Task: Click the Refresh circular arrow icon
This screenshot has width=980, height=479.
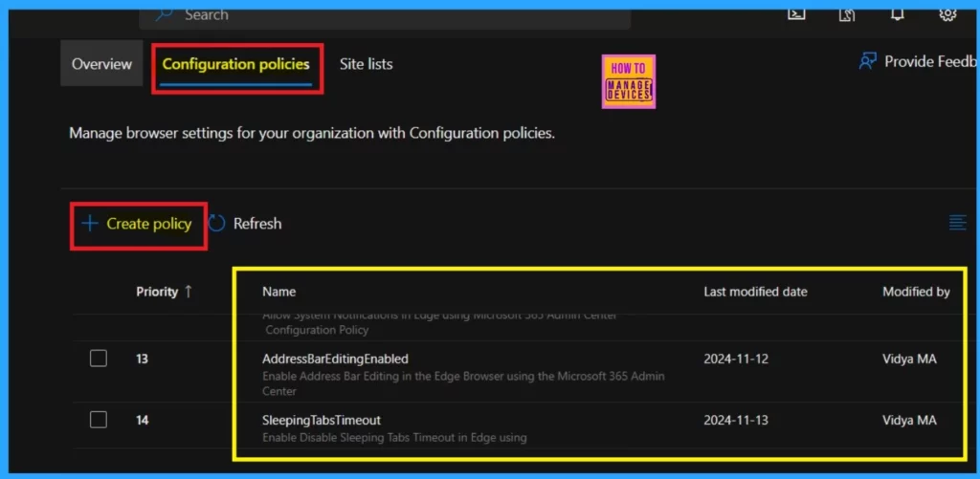Action: click(216, 224)
